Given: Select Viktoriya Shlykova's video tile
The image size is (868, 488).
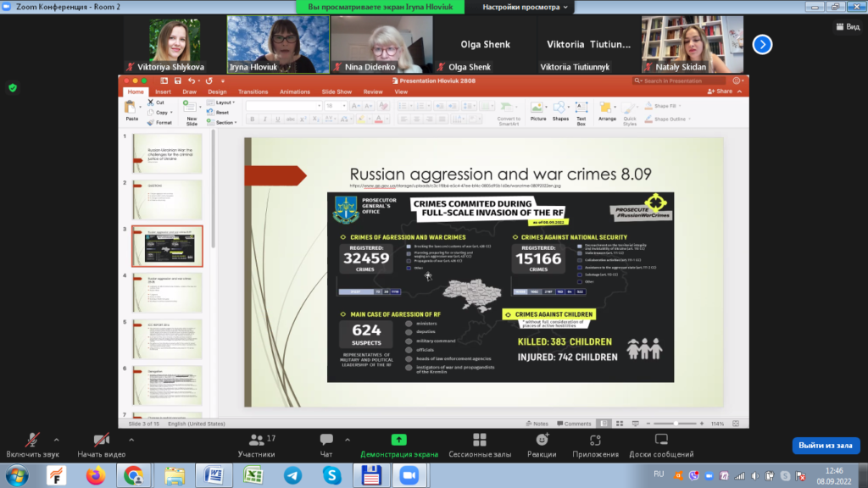Looking at the screenshot, I should [175, 44].
